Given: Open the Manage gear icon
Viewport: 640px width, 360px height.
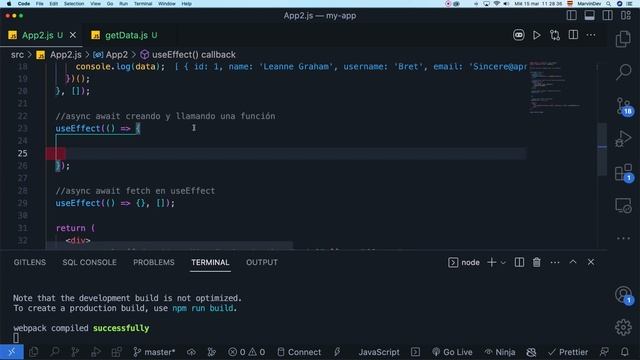Looking at the screenshot, I should [623, 327].
